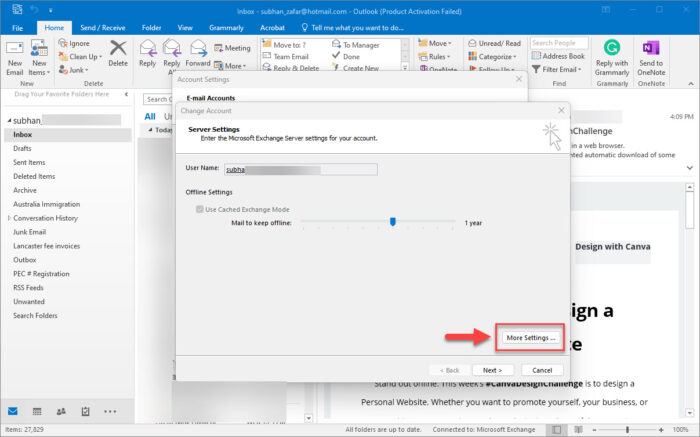Open Mail view in navigation bar
This screenshot has width=700, height=437.
tap(13, 411)
